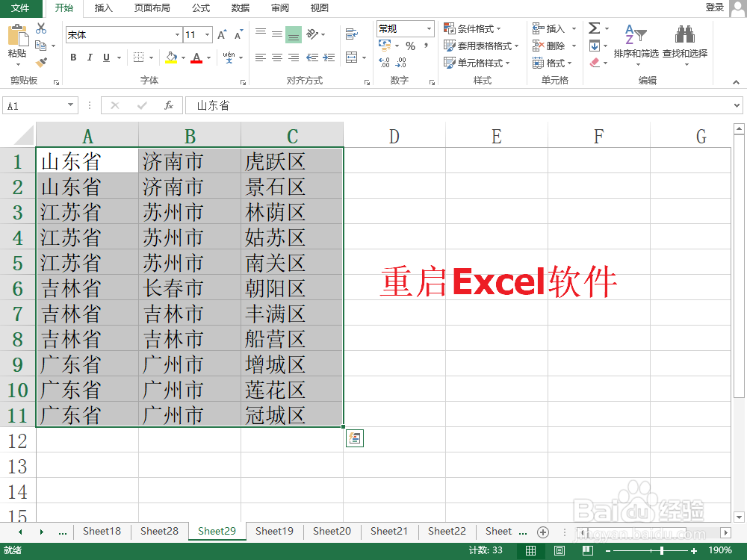Switch to the 数据 Data tab
Image resolution: width=747 pixels, height=560 pixels.
[240, 8]
